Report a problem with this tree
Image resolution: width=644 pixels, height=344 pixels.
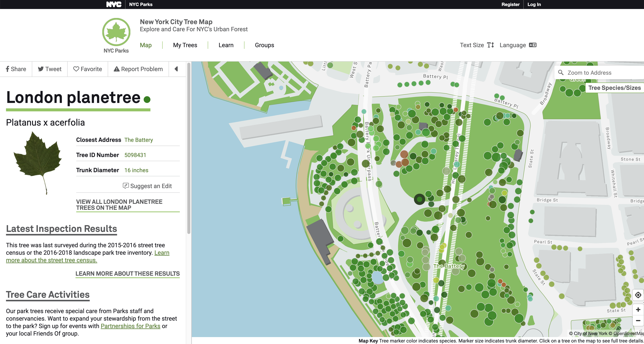[x=138, y=69]
